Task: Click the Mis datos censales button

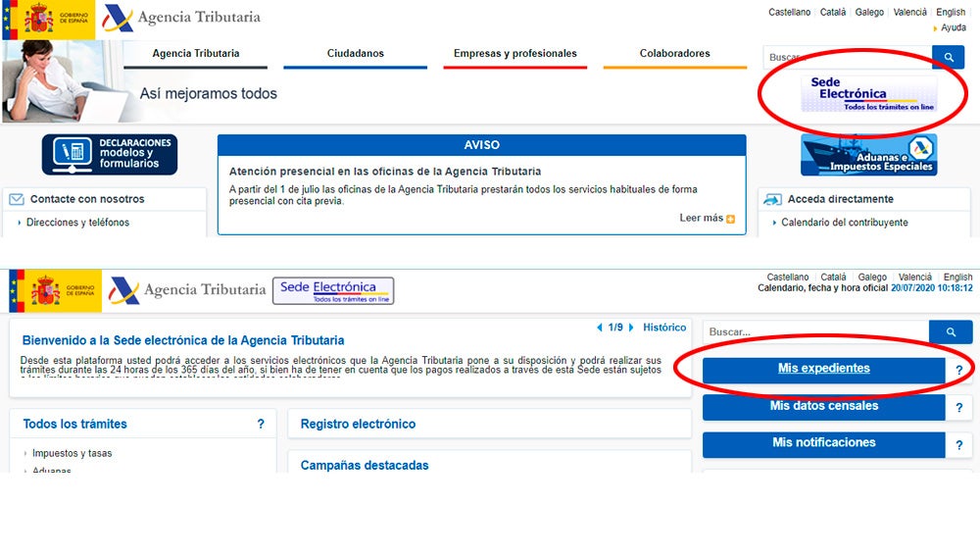Action: (x=824, y=407)
